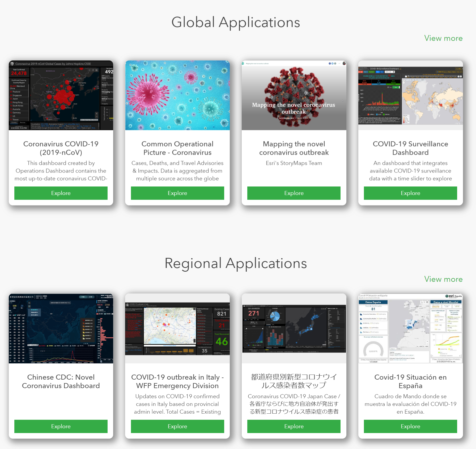The width and height of the screenshot is (476, 449).
Task: Open the COVID-19 Surveillance Dashboard world map thumbnail
Action: [x=410, y=95]
